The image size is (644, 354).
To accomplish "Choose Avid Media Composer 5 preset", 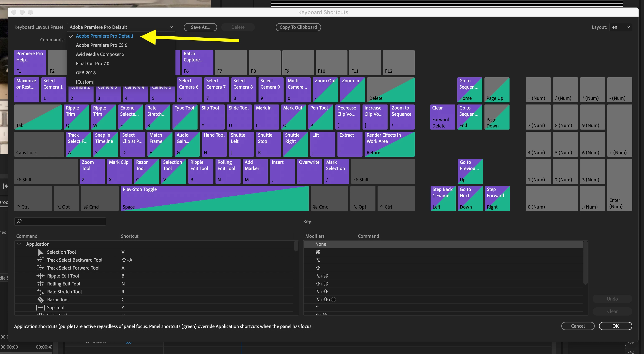I will pos(100,54).
